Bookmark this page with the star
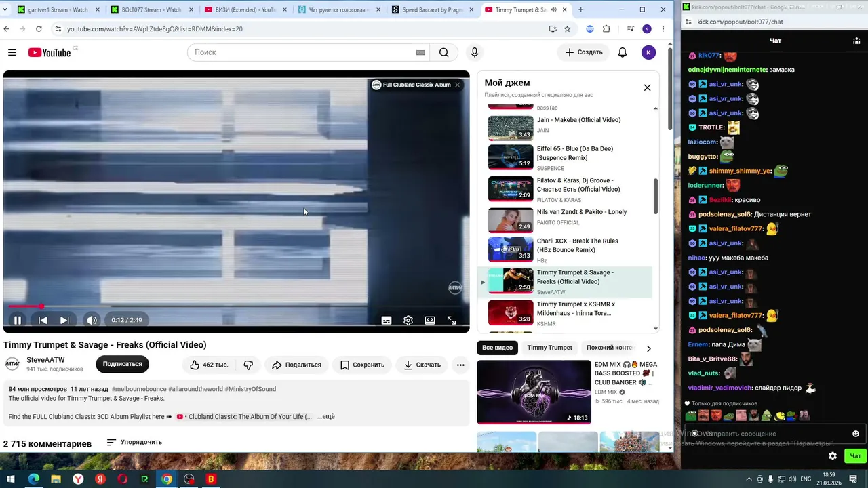 567,29
